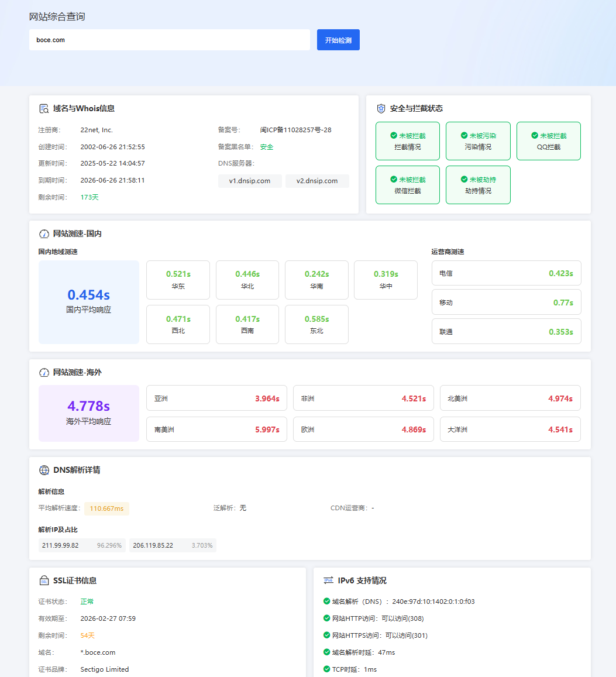Click the boce.com domain input field

coord(169,40)
